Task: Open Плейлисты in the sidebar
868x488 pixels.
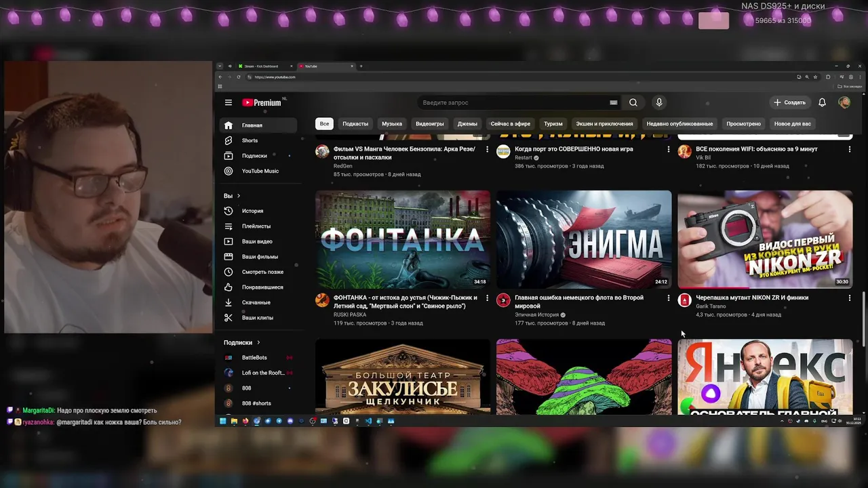Action: (258, 226)
